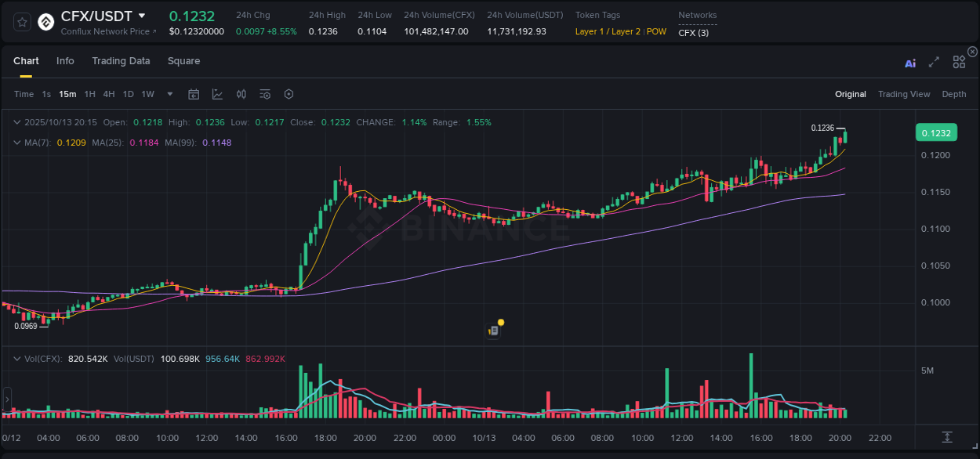The image size is (980, 459).
Task: Select the 1D timeframe
Action: coord(128,93)
